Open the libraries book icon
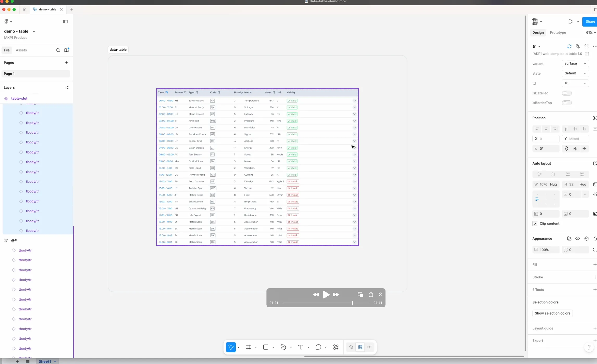This screenshot has height=364, width=597. 66,50
